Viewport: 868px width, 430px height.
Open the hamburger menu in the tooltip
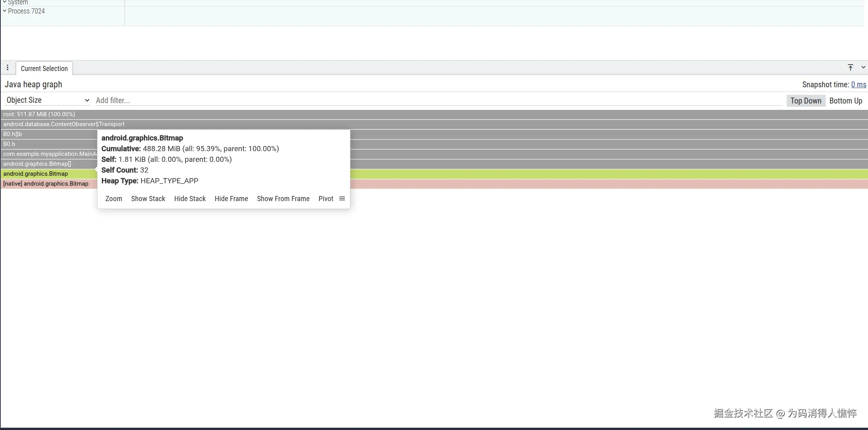(x=342, y=198)
